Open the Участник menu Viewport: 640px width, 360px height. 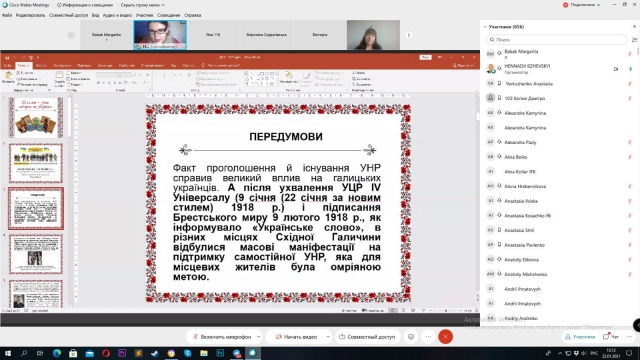pos(144,15)
